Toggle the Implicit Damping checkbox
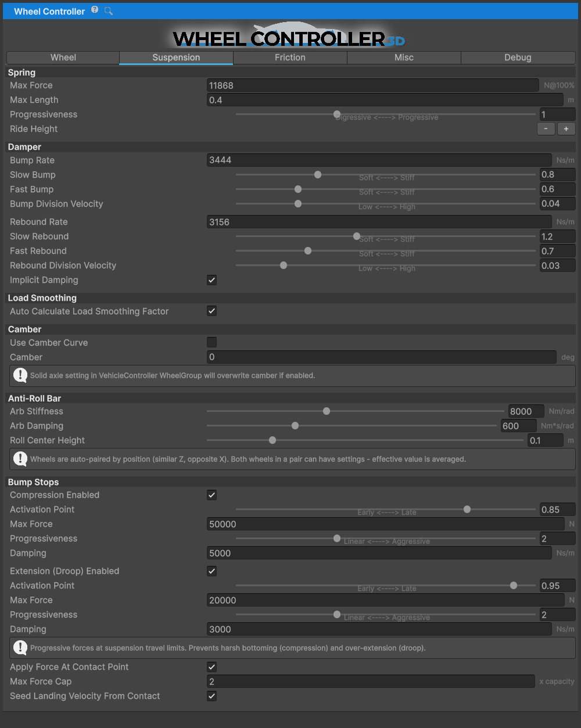Screen dimensions: 581x728 coord(212,280)
